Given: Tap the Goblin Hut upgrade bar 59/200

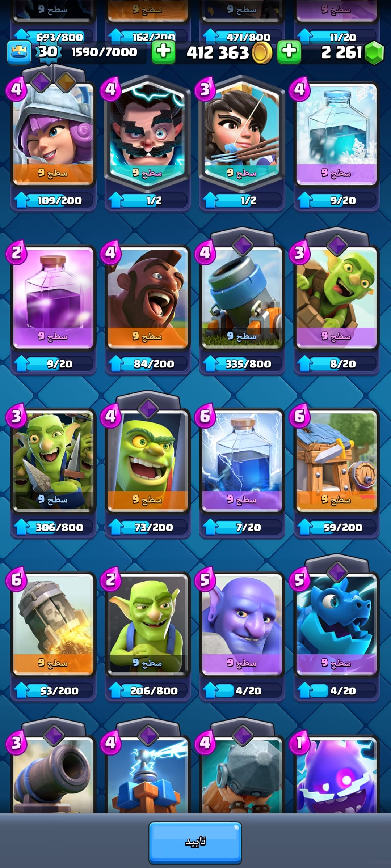Looking at the screenshot, I should [337, 527].
